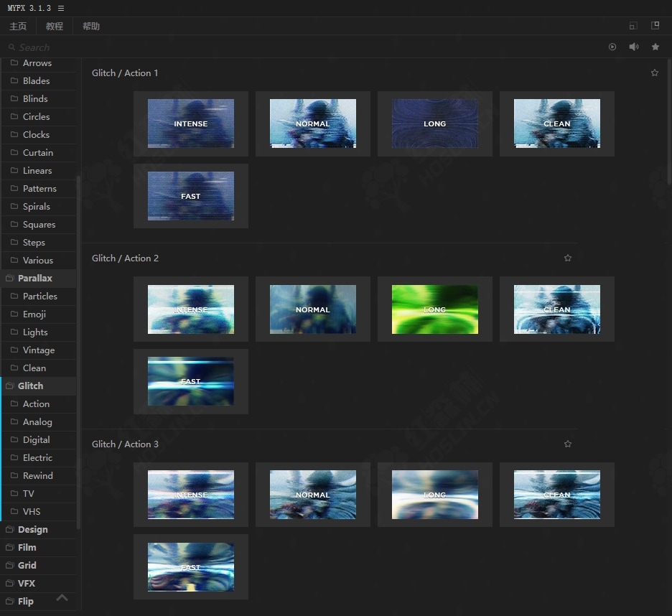672x616 pixels.
Task: Click the larger panel size icon
Action: coord(655,26)
